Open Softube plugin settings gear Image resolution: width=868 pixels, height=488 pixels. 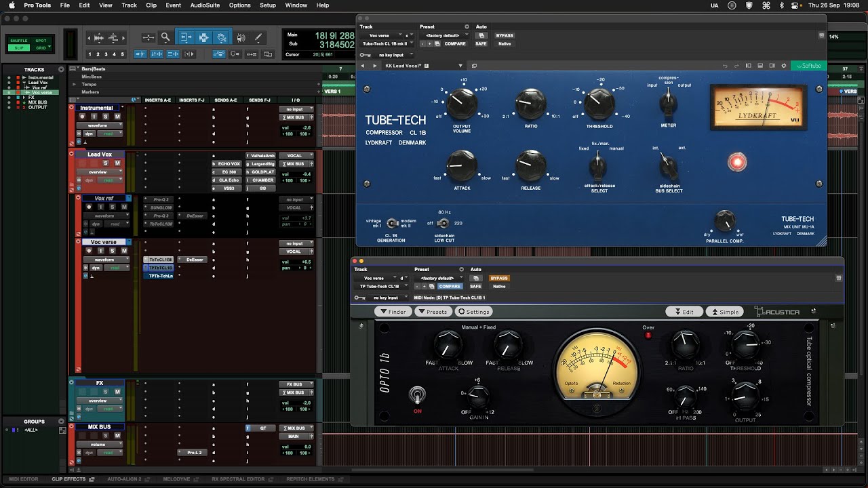pyautogui.click(x=784, y=66)
